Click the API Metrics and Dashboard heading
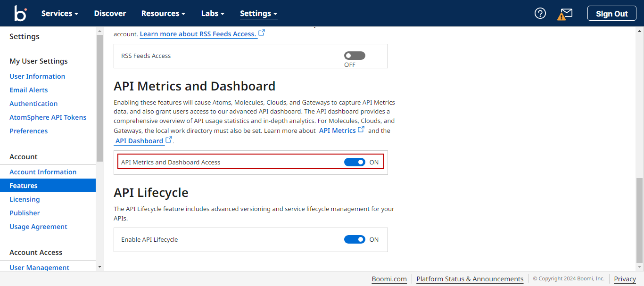 195,86
